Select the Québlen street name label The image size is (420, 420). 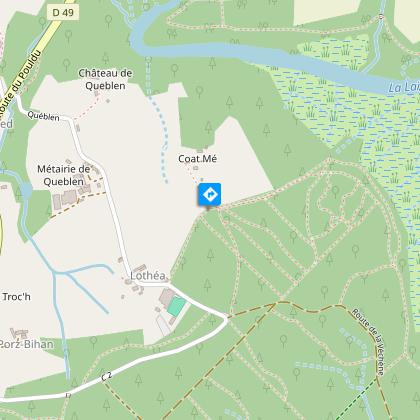pyautogui.click(x=44, y=116)
